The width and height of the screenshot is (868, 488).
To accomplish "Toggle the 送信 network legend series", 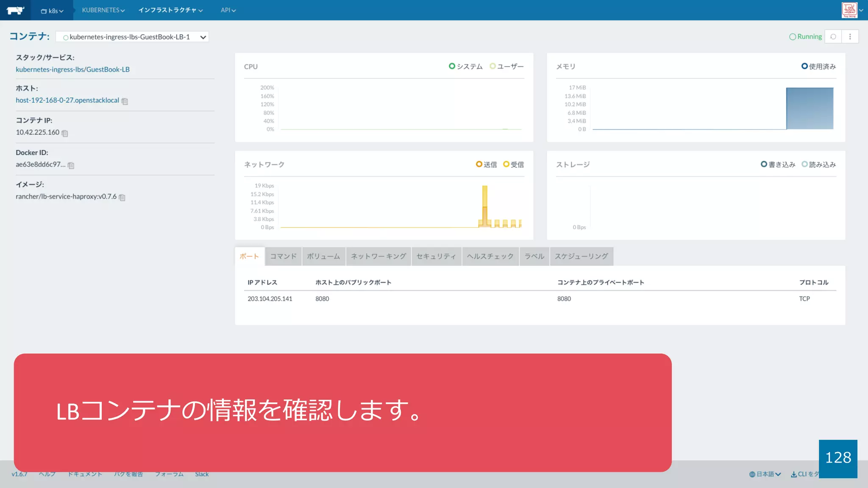I will pos(486,164).
